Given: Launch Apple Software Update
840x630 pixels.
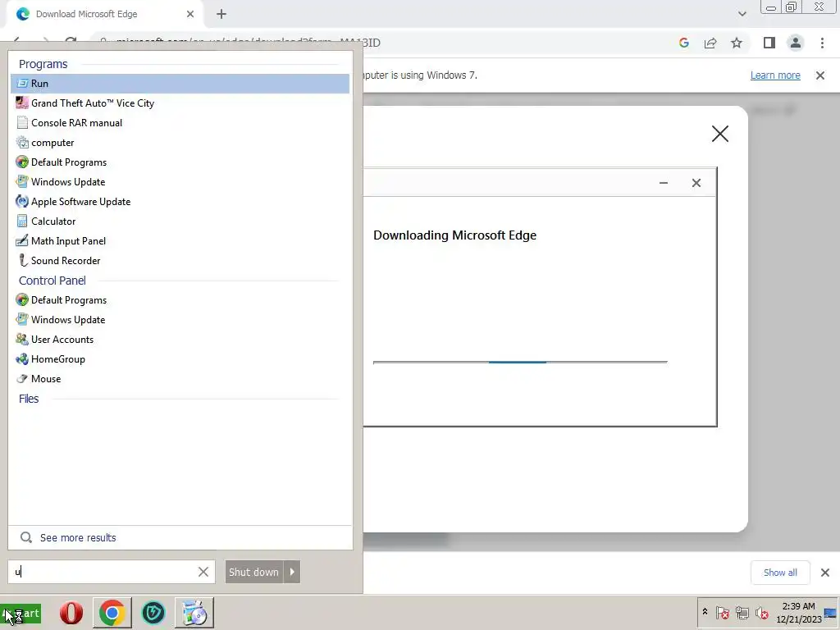Looking at the screenshot, I should 180,202.
